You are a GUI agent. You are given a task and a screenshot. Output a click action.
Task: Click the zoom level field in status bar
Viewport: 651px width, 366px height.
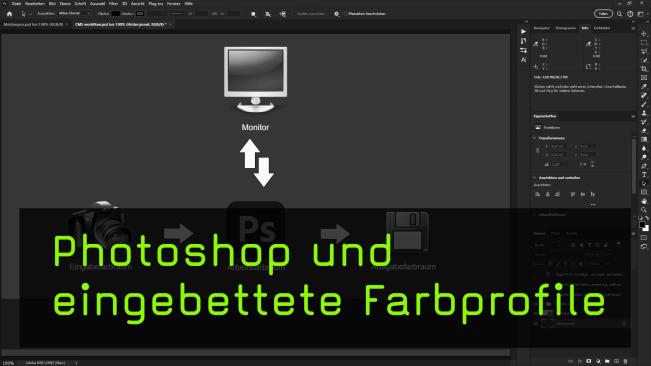[x=8, y=363]
